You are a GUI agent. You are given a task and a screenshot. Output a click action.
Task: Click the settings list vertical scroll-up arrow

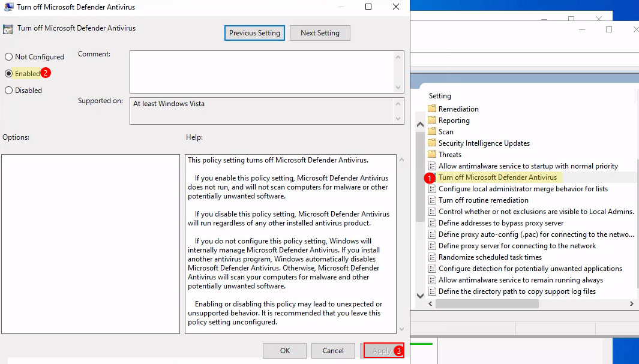420,125
